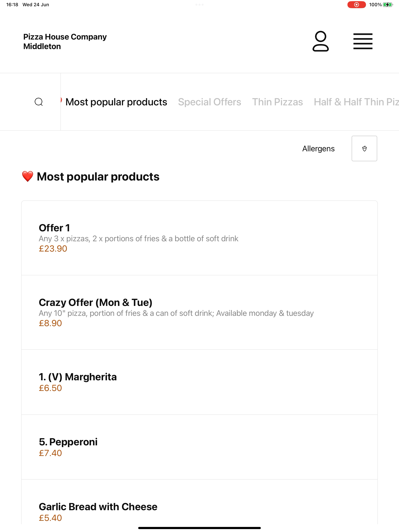Image resolution: width=399 pixels, height=532 pixels.
Task: Open the hamburger menu
Action: click(363, 41)
